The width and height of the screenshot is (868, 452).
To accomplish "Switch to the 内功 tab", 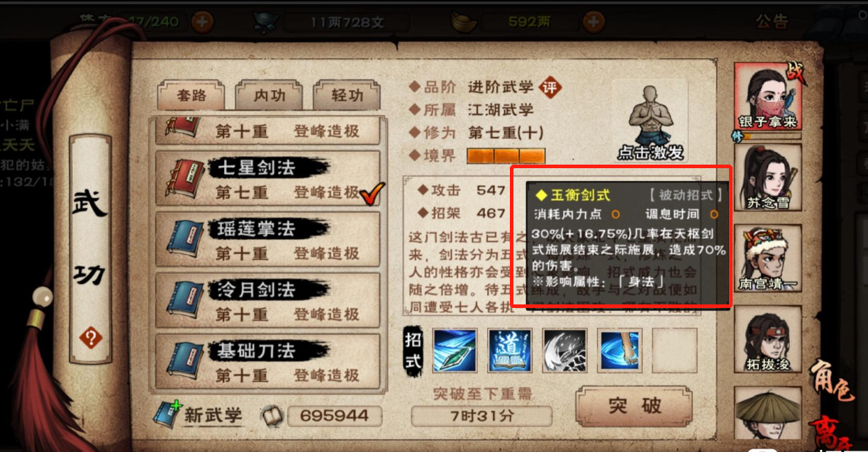I will coord(269,95).
